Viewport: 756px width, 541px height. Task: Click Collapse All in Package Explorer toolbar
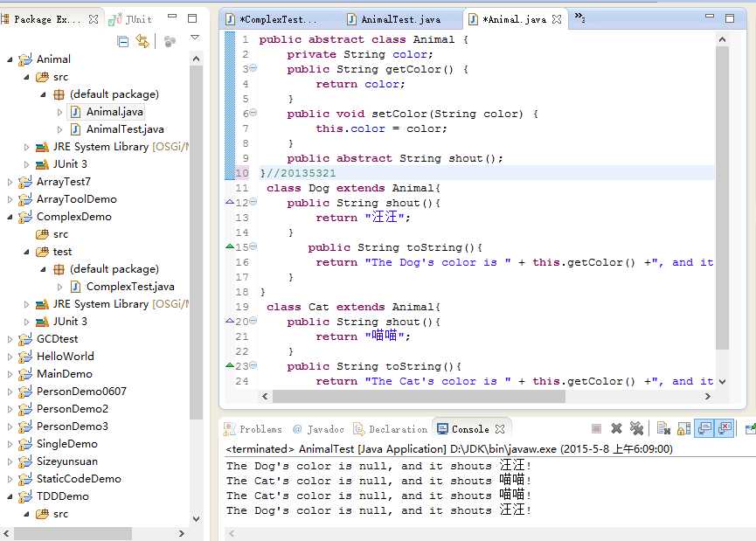point(123,41)
